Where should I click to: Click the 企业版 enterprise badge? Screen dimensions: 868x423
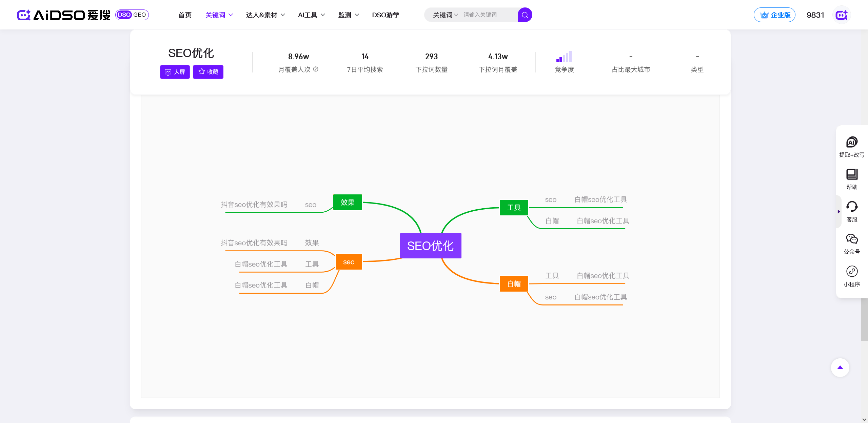(774, 15)
